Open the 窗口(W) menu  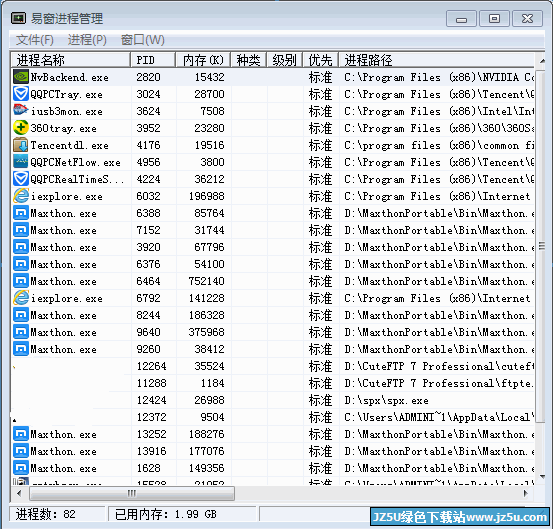[142, 40]
